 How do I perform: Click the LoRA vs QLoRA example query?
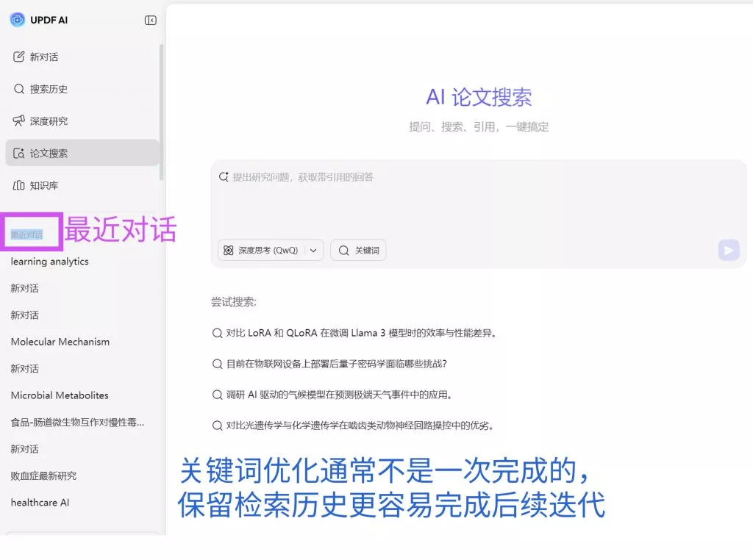[357, 332]
